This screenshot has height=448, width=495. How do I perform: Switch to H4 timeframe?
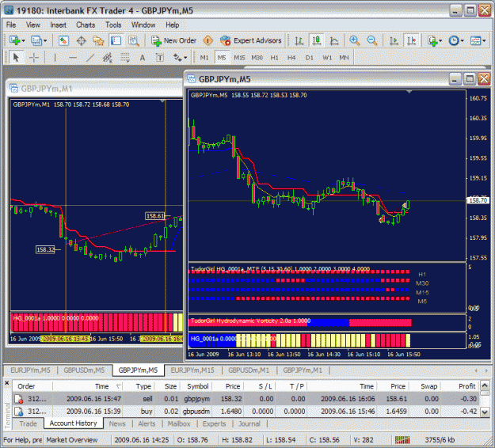click(291, 58)
